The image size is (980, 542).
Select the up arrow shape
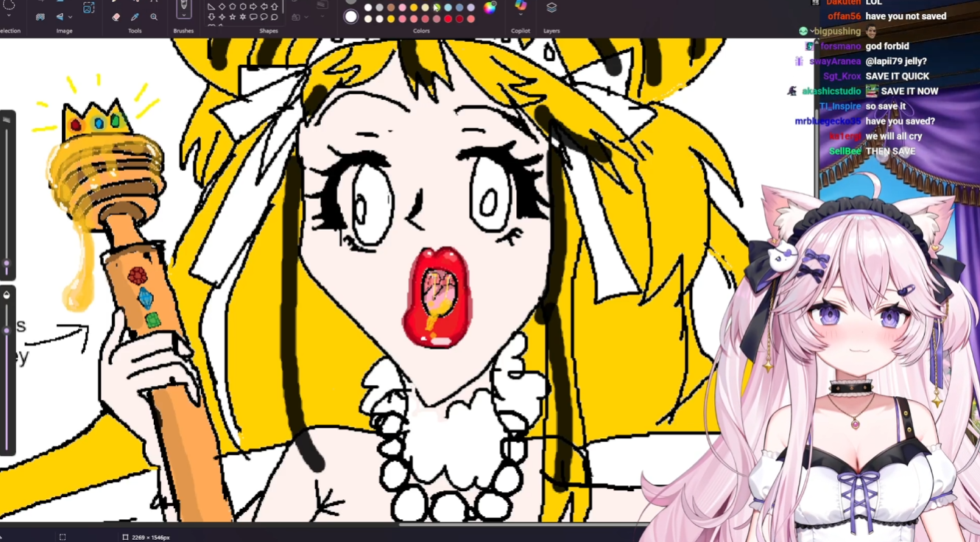point(275,7)
